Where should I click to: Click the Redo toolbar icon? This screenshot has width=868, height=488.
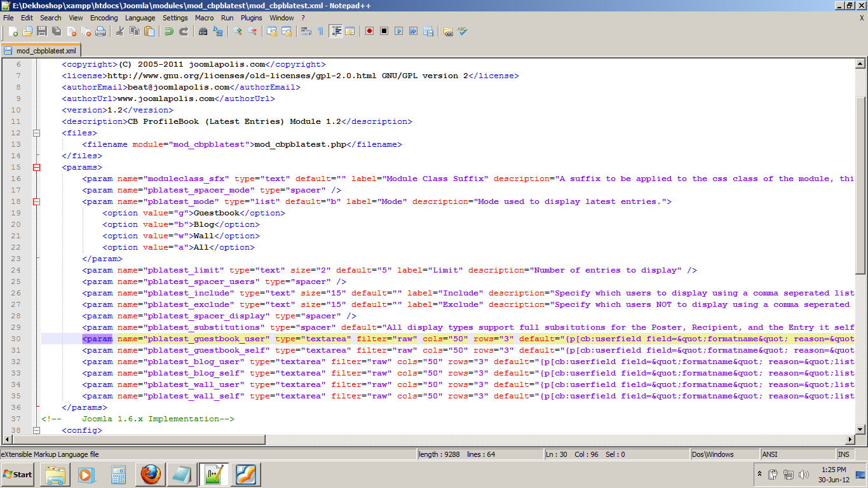click(184, 31)
